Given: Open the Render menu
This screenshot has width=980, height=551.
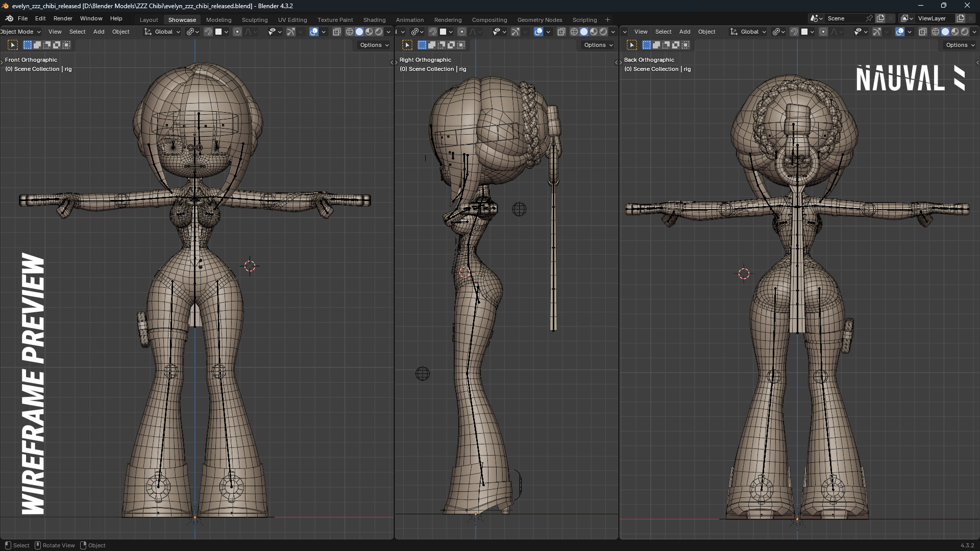Looking at the screenshot, I should (63, 18).
